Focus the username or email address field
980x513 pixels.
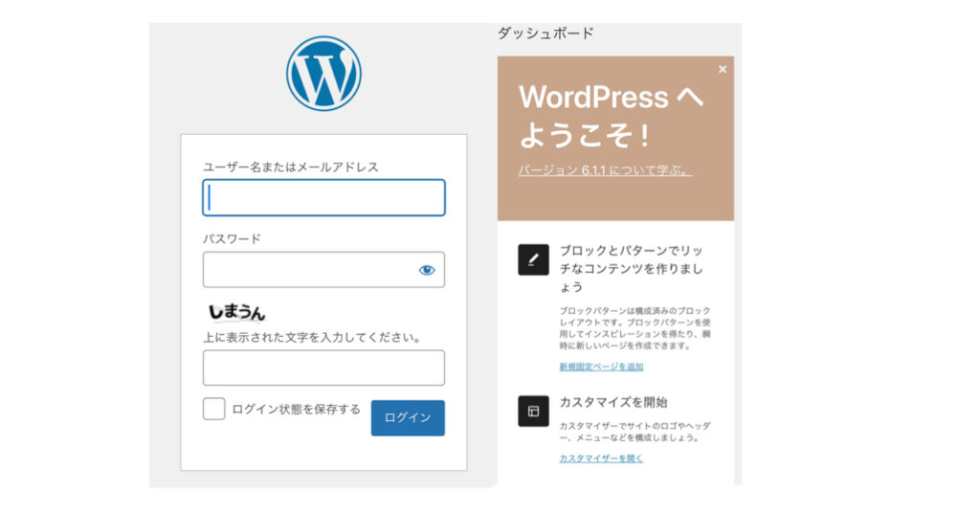click(x=323, y=197)
